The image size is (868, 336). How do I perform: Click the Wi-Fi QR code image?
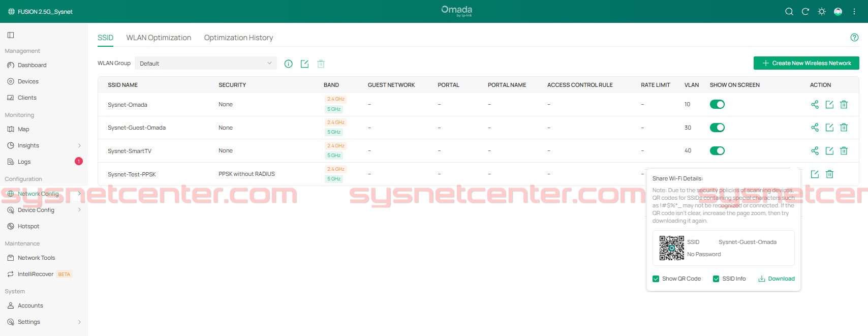[671, 248]
